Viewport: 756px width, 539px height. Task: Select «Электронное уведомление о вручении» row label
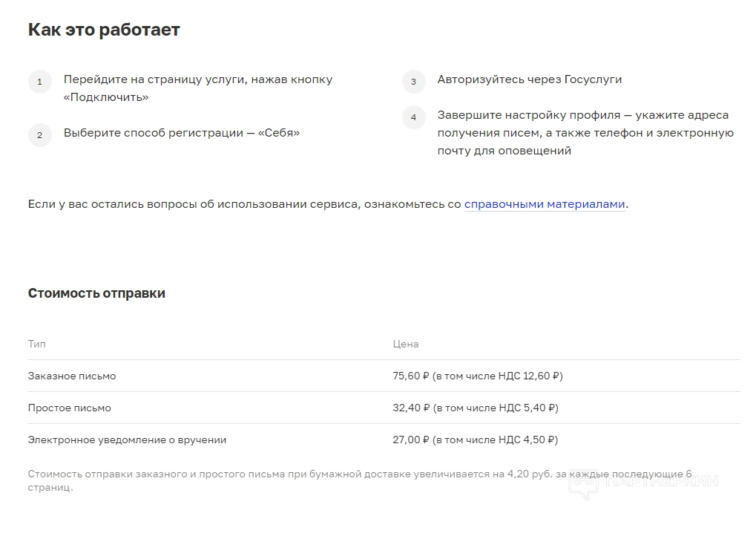[127, 440]
